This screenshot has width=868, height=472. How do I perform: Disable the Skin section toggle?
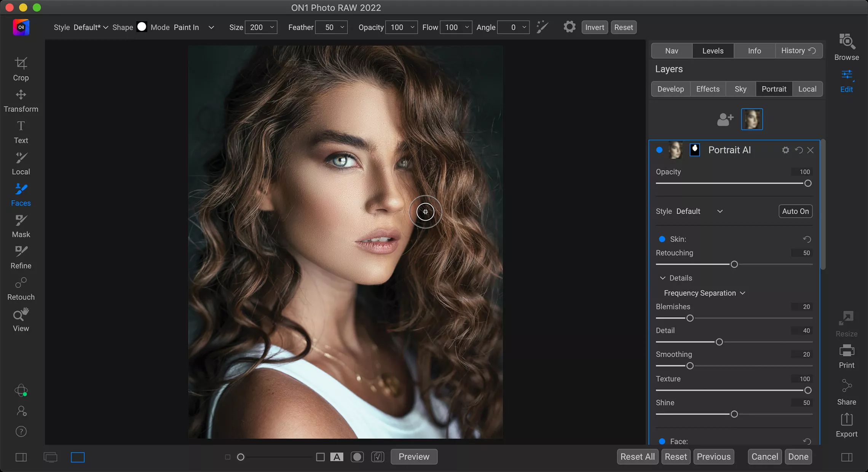[x=662, y=239]
